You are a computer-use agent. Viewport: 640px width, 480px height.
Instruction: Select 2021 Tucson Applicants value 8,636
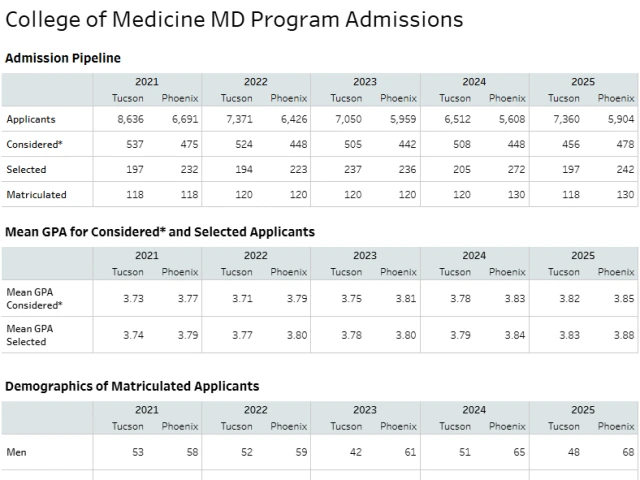[130, 119]
